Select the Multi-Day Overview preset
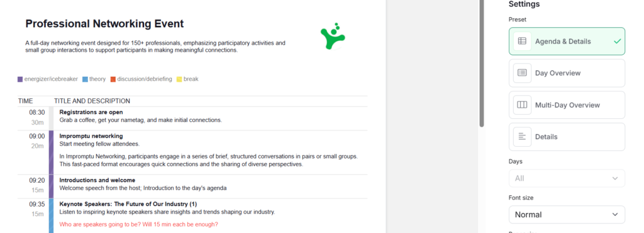 (x=567, y=105)
